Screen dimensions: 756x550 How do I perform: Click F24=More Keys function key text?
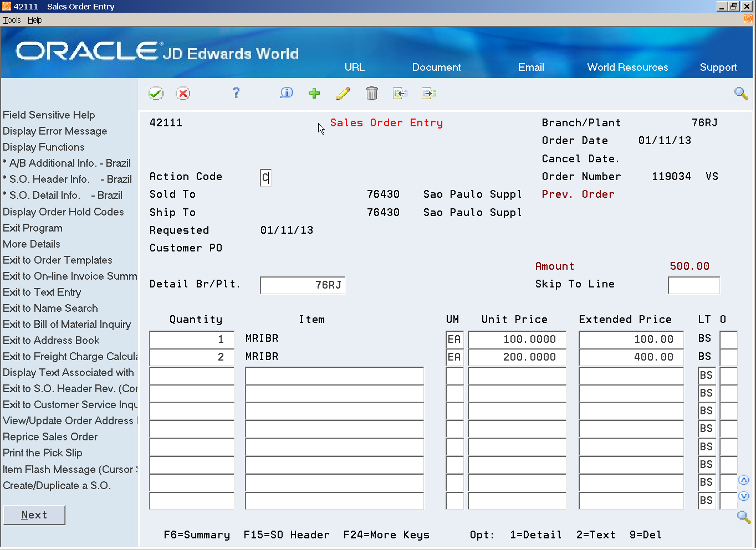coord(386,534)
